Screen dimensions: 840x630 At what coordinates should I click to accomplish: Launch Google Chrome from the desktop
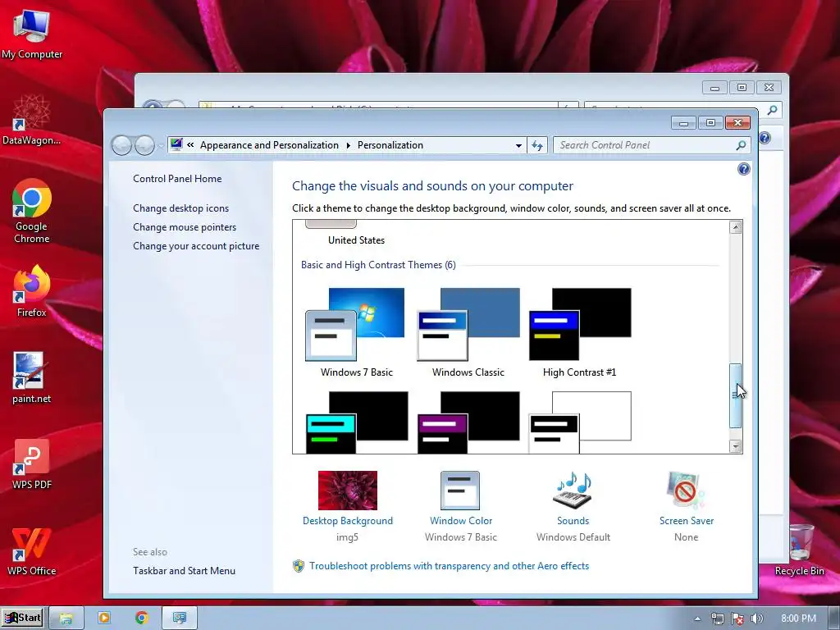32,212
